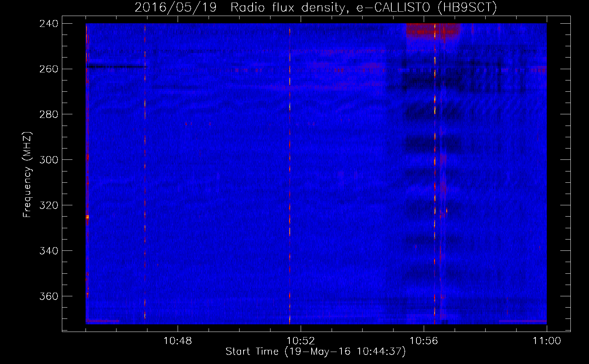
Task: Click the 340 frequency tick label
Action: [49, 251]
